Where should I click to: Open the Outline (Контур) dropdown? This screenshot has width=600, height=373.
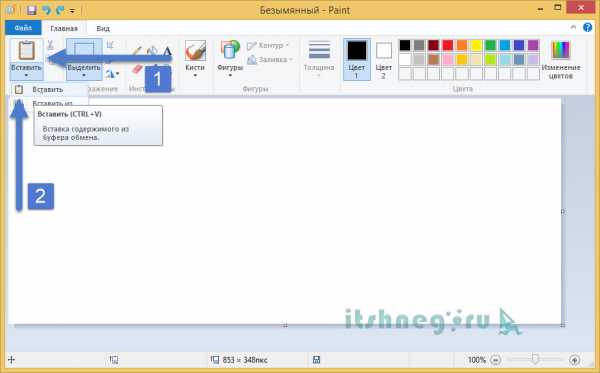point(268,46)
